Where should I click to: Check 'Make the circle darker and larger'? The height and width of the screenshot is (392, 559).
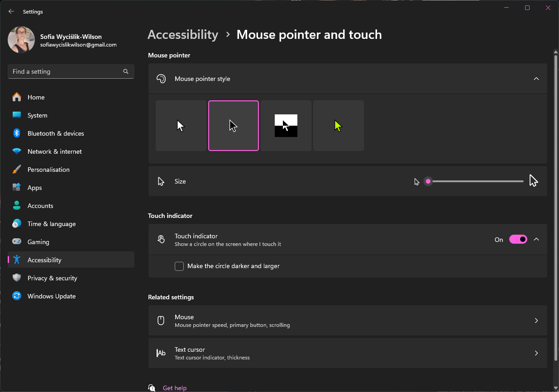[x=179, y=266]
